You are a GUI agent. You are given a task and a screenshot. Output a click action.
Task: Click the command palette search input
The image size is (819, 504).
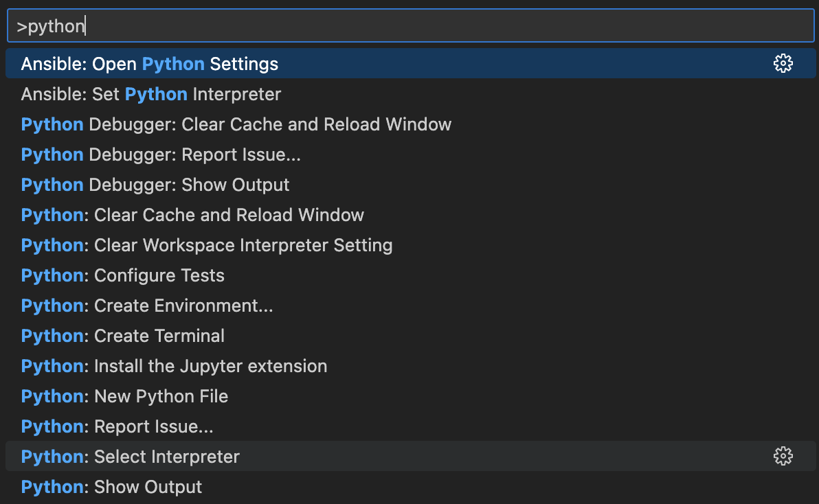(412, 27)
